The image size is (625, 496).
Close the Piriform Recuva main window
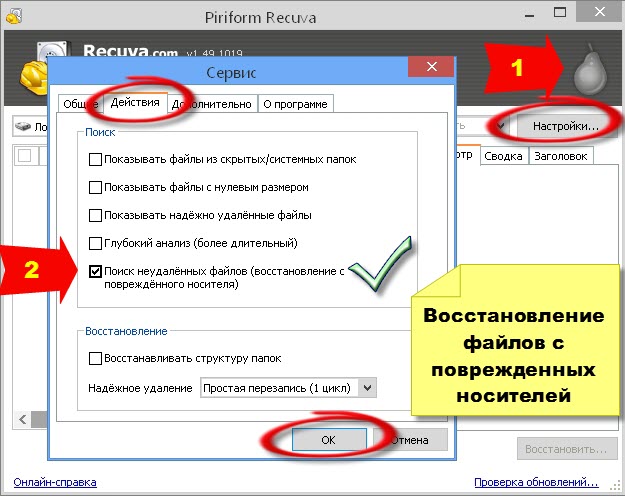(x=599, y=12)
